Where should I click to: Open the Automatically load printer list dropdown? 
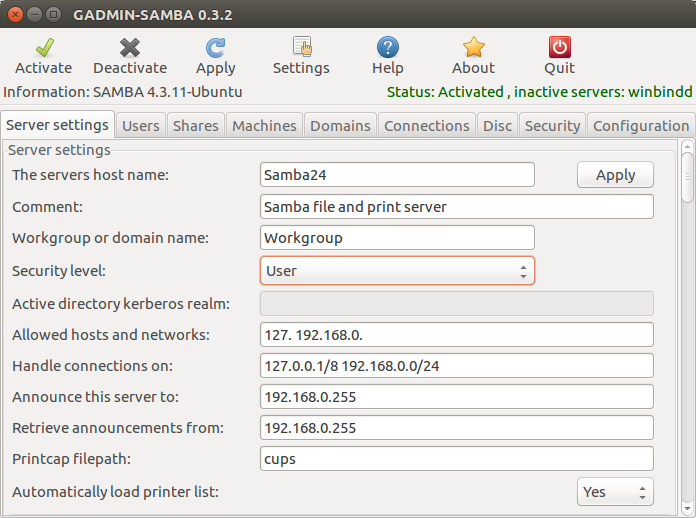pos(615,492)
